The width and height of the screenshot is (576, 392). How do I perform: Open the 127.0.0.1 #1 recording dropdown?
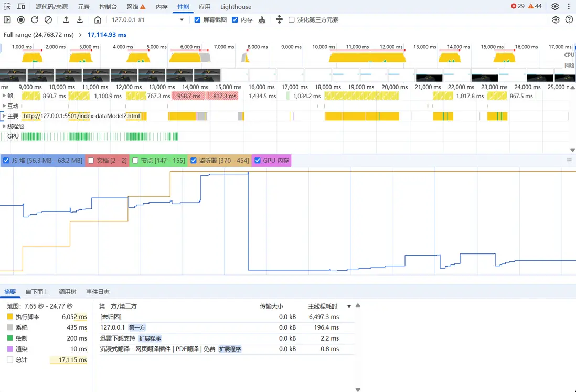147,20
